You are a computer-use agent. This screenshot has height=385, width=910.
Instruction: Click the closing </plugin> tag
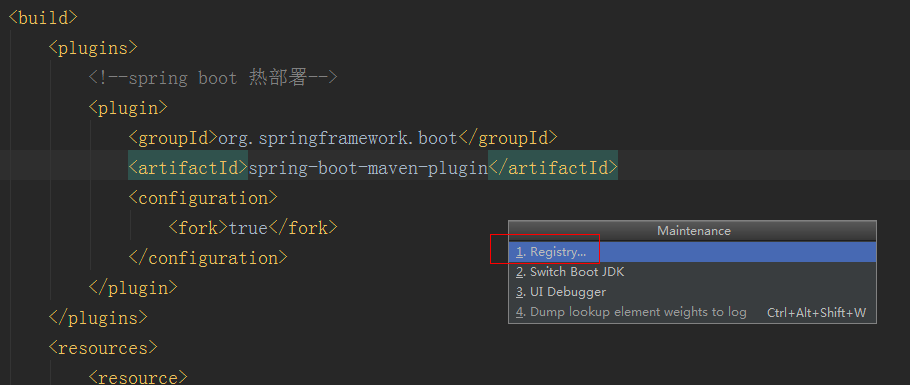click(133, 287)
